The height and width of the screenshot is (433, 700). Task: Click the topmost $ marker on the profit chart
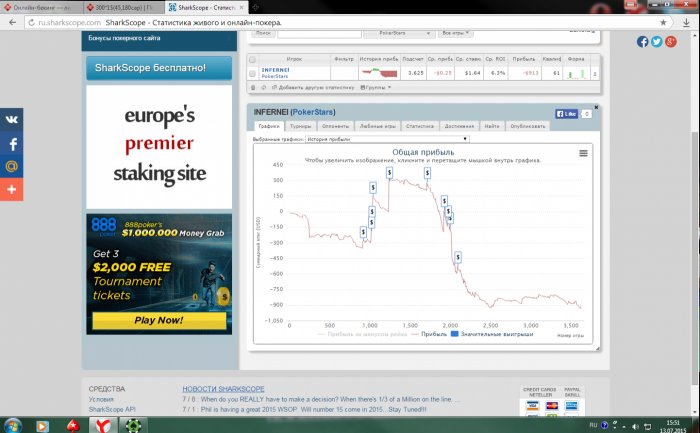[x=389, y=172]
